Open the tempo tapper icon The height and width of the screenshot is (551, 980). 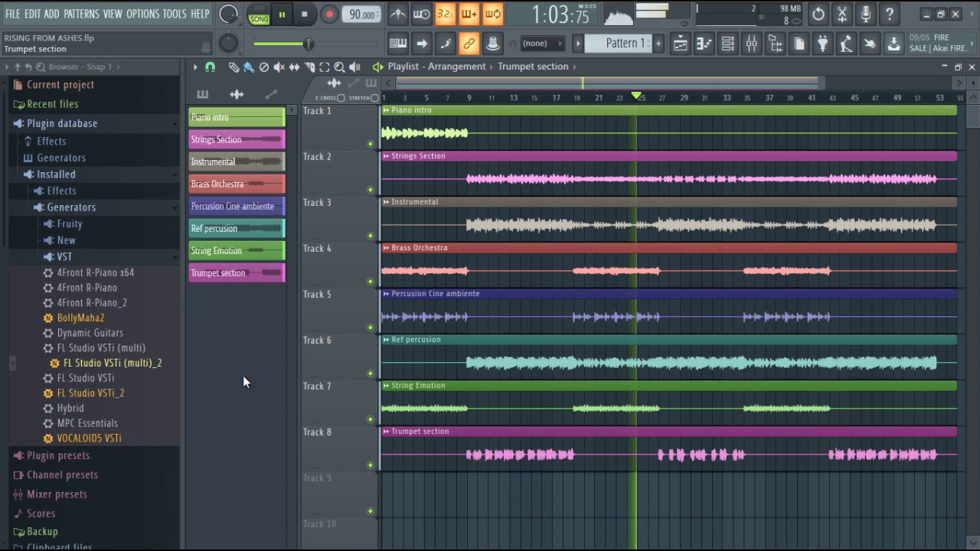(x=846, y=44)
